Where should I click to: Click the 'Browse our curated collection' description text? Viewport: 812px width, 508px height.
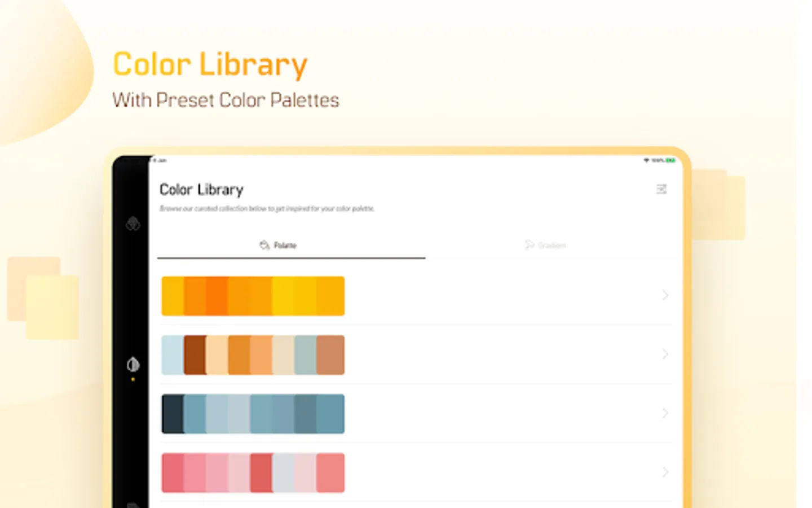point(267,208)
